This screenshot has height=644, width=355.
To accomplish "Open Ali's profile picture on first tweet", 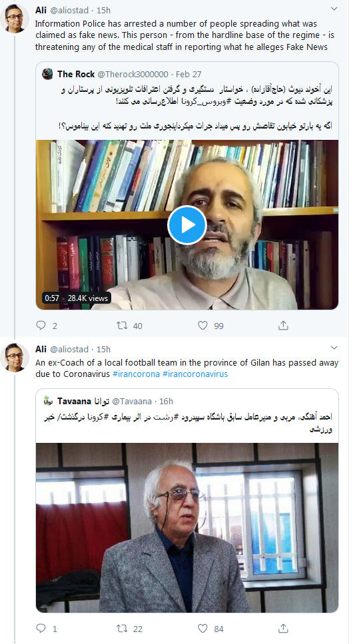I will [15, 18].
